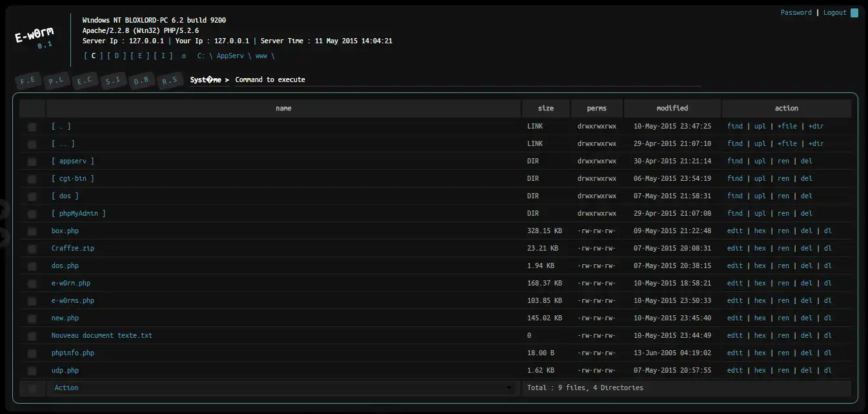Viewport: 868px width, 414px height.
Task: Switch to drive E
Action: click(x=140, y=56)
